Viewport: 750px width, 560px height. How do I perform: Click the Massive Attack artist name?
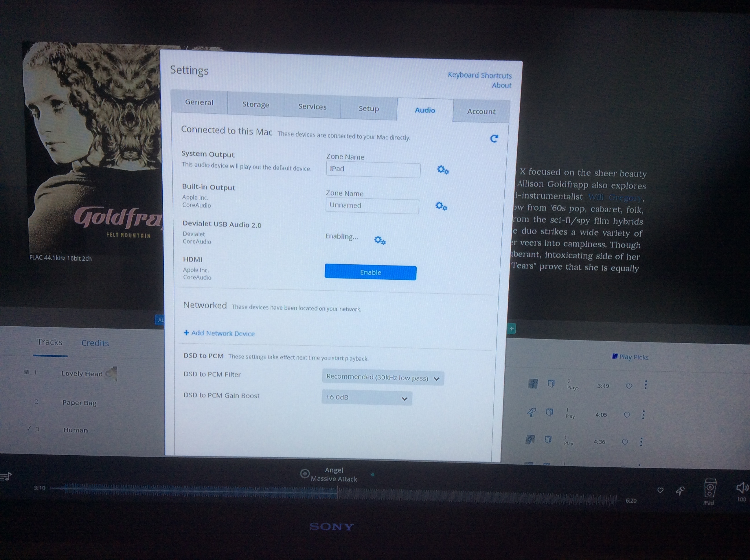[x=334, y=479]
